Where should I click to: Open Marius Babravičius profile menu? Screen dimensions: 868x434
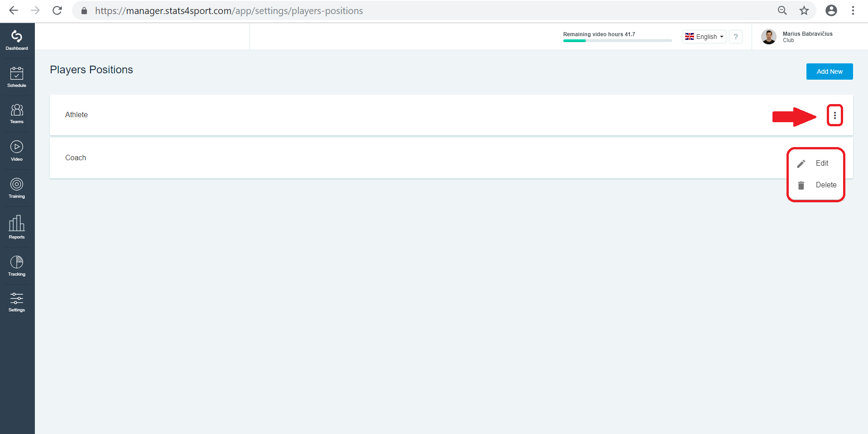[798, 37]
